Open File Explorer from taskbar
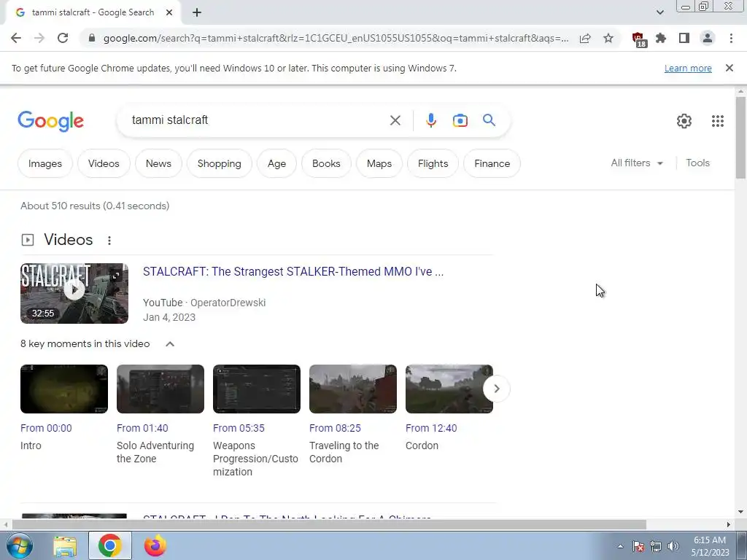This screenshot has width=747, height=560. [x=65, y=545]
